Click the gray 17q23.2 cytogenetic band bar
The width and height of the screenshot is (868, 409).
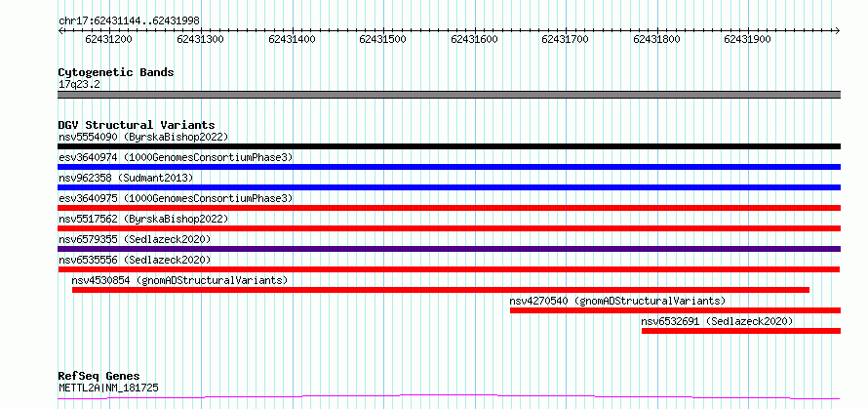pos(449,95)
